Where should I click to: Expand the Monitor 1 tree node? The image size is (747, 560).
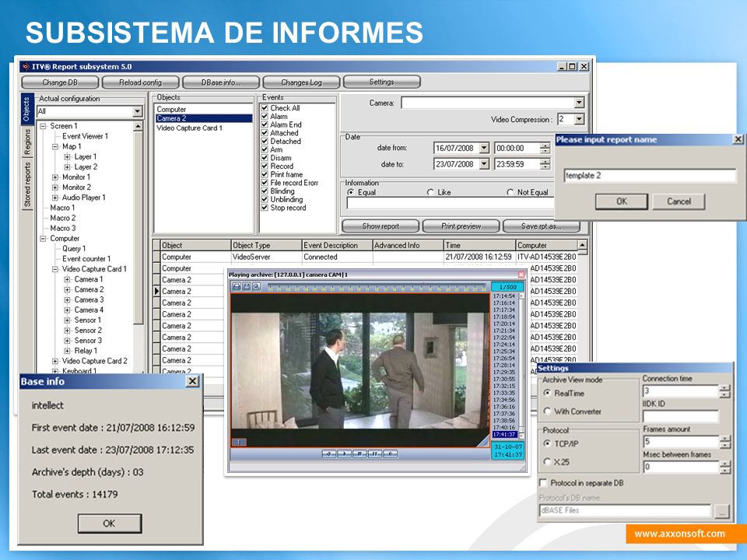click(55, 177)
